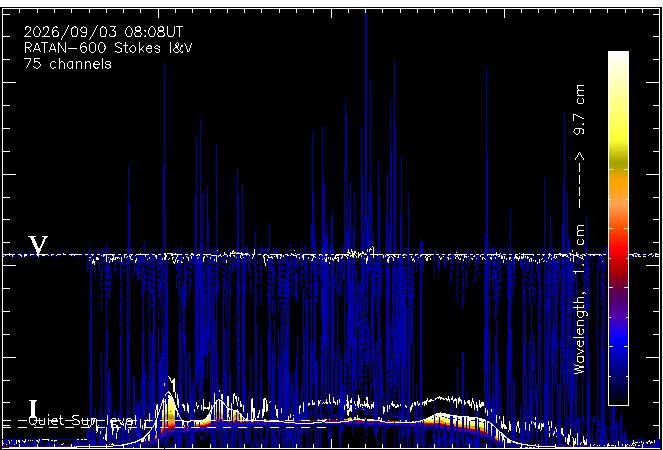Click the broad bright bump on right

(x=459, y=423)
